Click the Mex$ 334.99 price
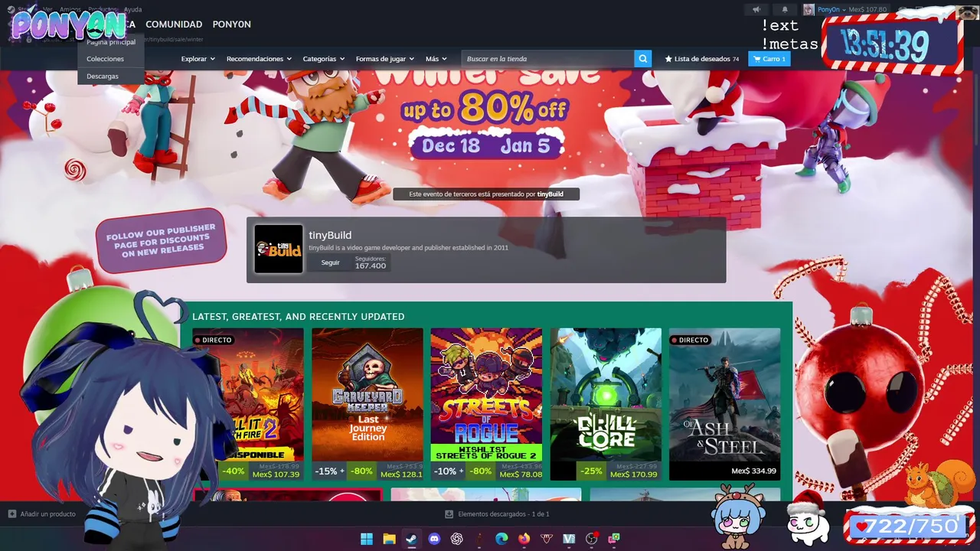 [x=753, y=471]
